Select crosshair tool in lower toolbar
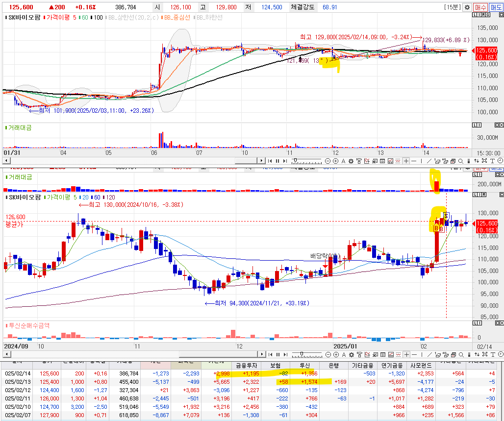Image resolution: width=504 pixels, height=421 pixels. [x=406, y=354]
